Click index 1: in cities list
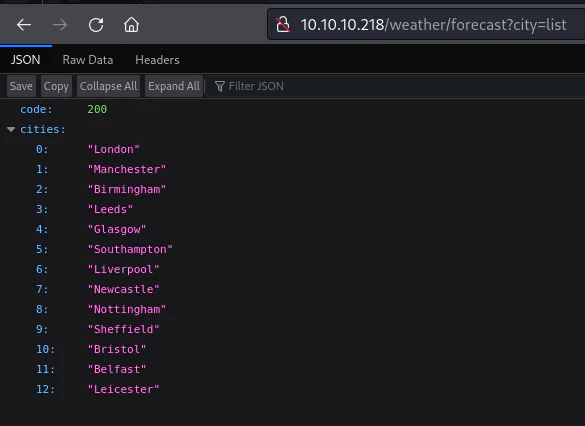 click(x=42, y=169)
